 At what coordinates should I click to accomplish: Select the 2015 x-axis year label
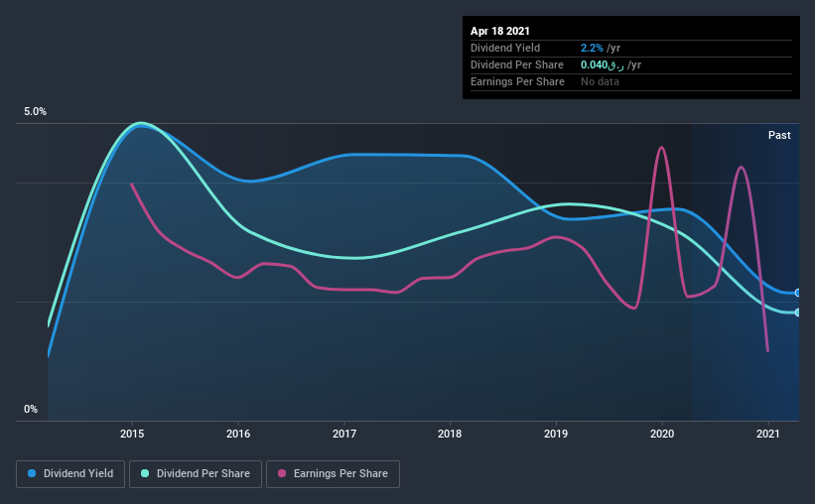point(132,434)
